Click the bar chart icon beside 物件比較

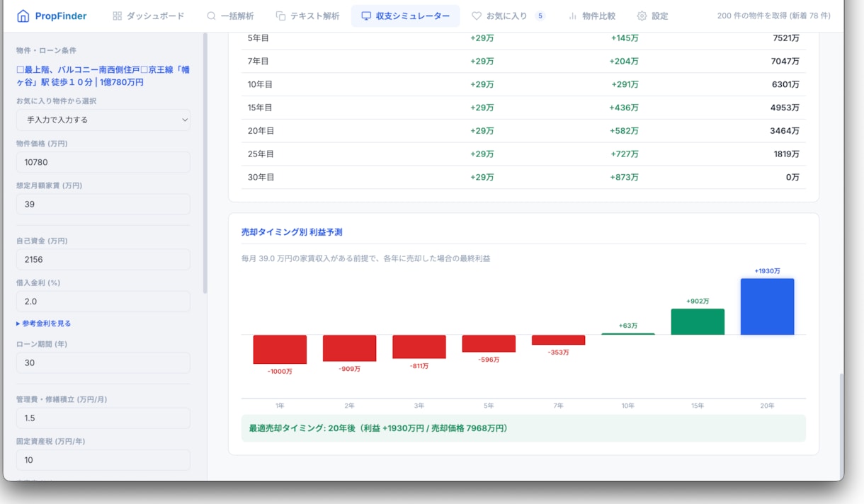pyautogui.click(x=573, y=16)
